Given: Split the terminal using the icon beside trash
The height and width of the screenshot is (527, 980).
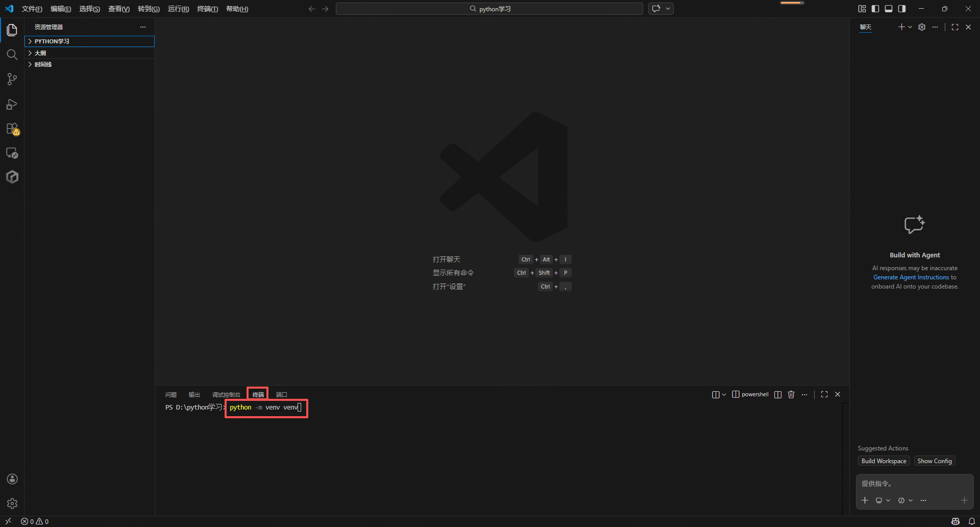Looking at the screenshot, I should [x=778, y=395].
